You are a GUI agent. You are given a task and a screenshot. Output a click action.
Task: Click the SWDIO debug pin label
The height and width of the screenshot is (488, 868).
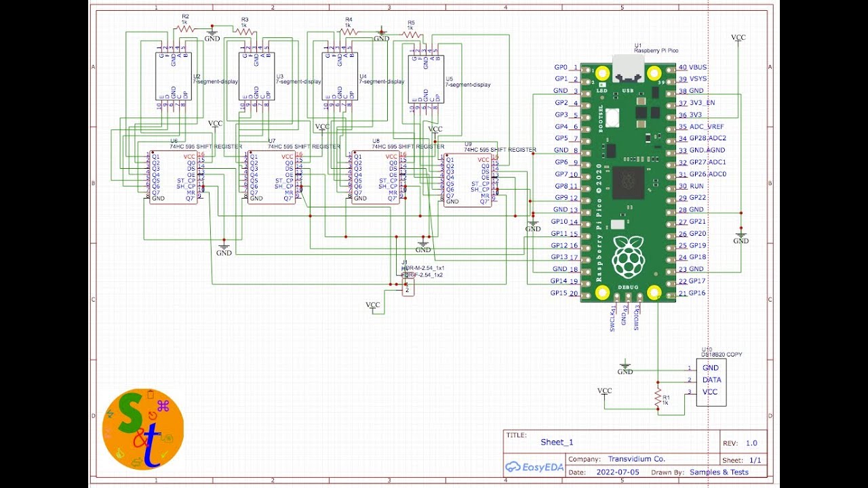coord(637,321)
